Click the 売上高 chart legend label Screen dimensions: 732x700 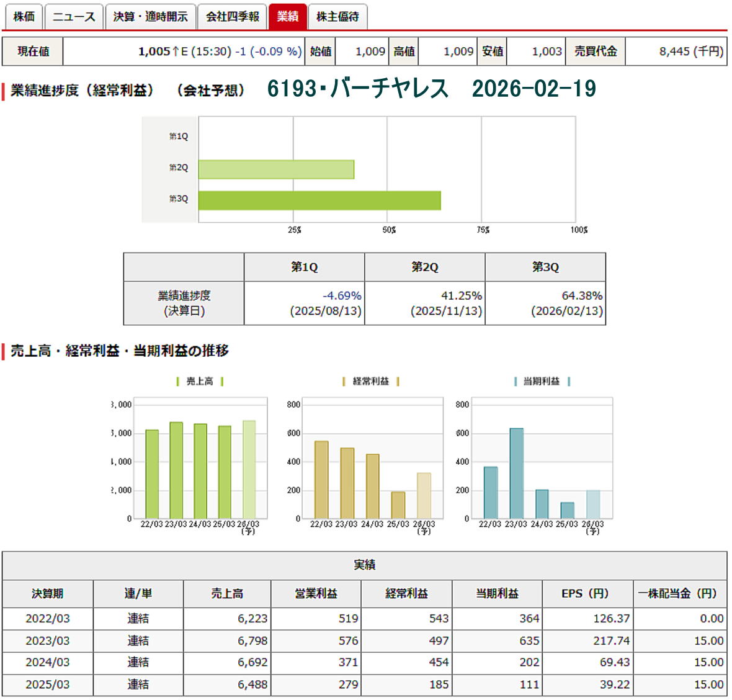coord(200,381)
